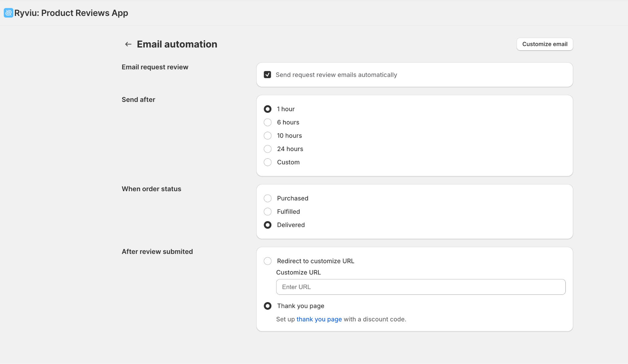This screenshot has width=628, height=364.
Task: Click the Enter URL input field
Action: 421,287
